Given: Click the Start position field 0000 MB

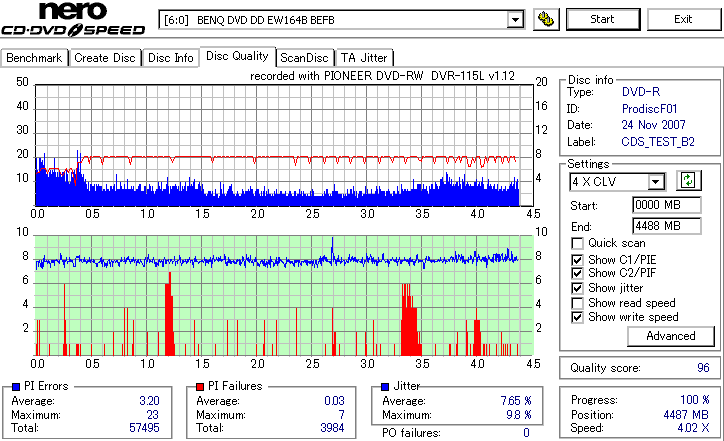Looking at the screenshot, I should (x=666, y=205).
